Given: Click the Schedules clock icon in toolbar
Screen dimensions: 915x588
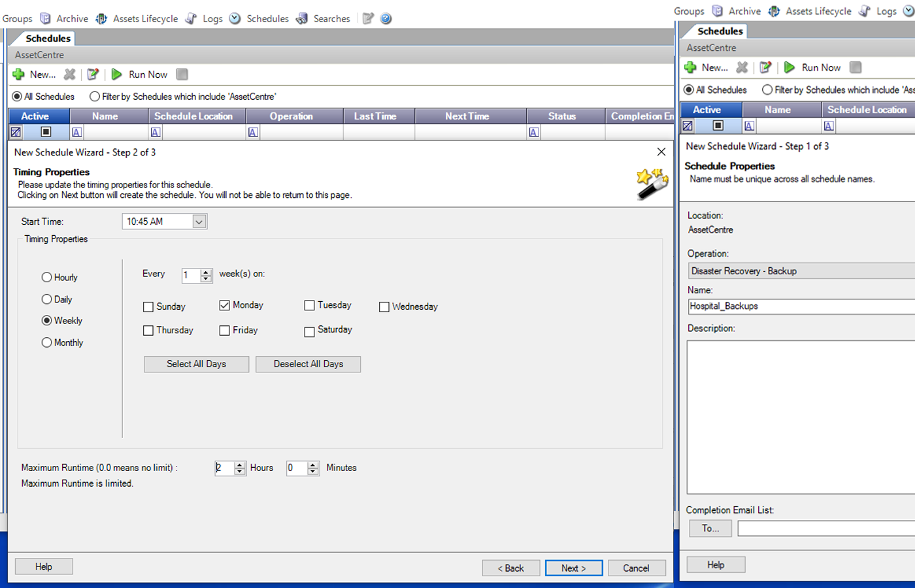Looking at the screenshot, I should tap(234, 18).
